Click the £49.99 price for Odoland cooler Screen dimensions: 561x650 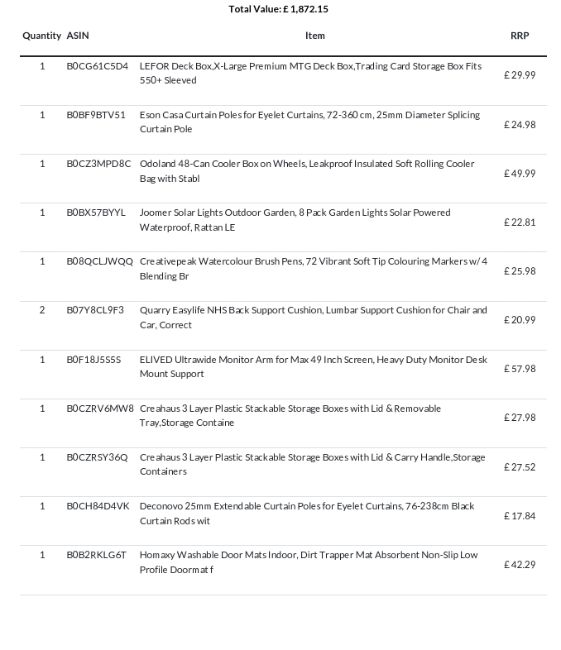520,173
